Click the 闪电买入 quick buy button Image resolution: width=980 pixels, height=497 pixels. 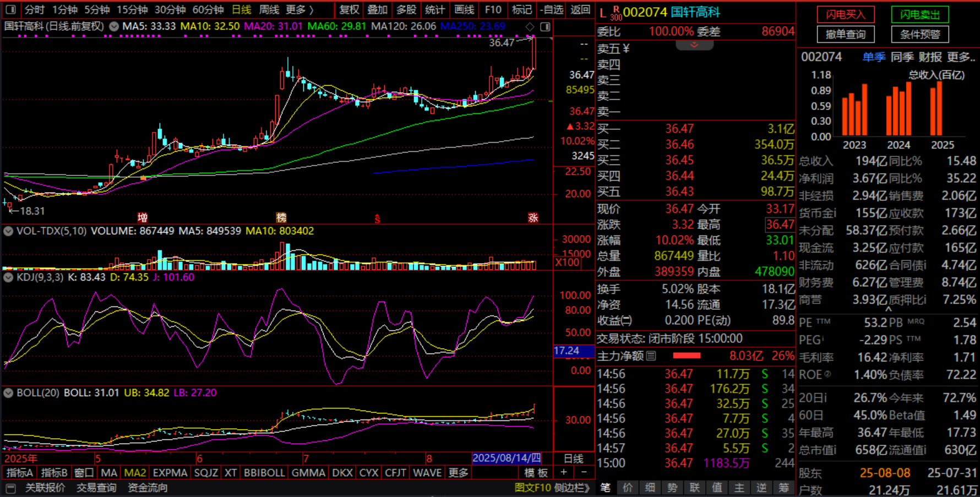(x=845, y=15)
